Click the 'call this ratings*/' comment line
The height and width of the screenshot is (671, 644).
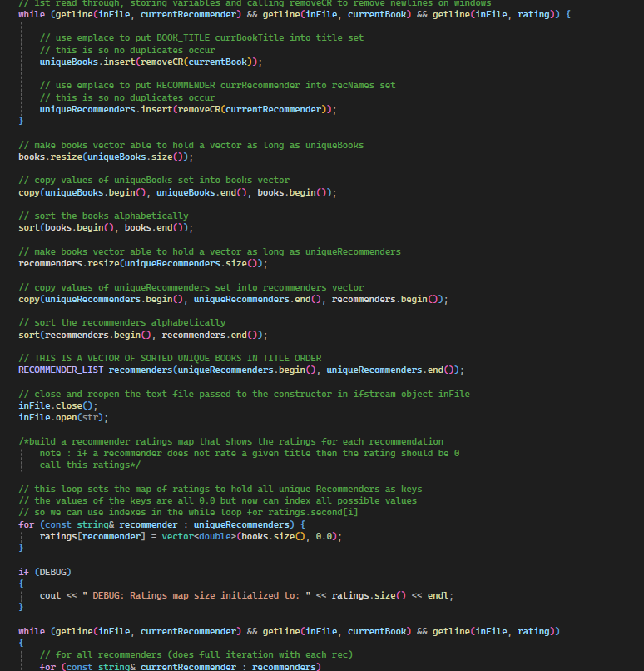point(90,465)
